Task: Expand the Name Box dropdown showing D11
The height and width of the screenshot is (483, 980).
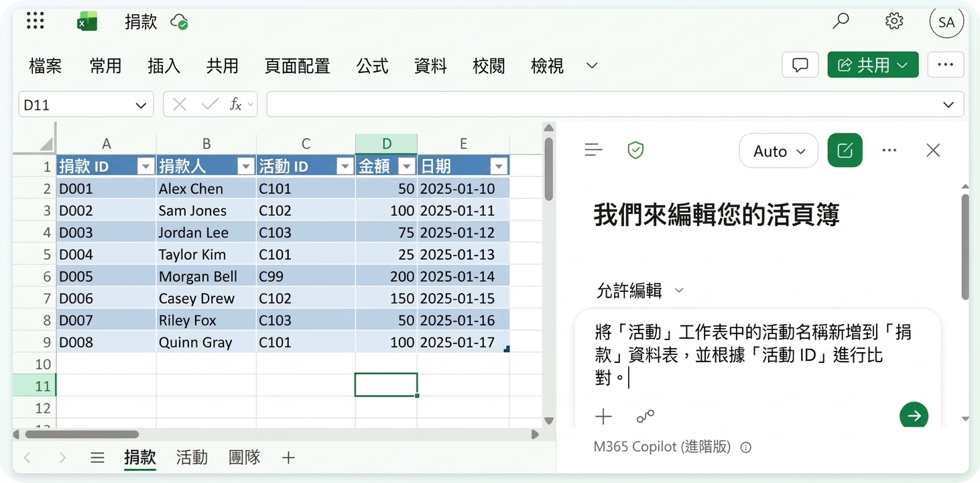Action: click(141, 105)
